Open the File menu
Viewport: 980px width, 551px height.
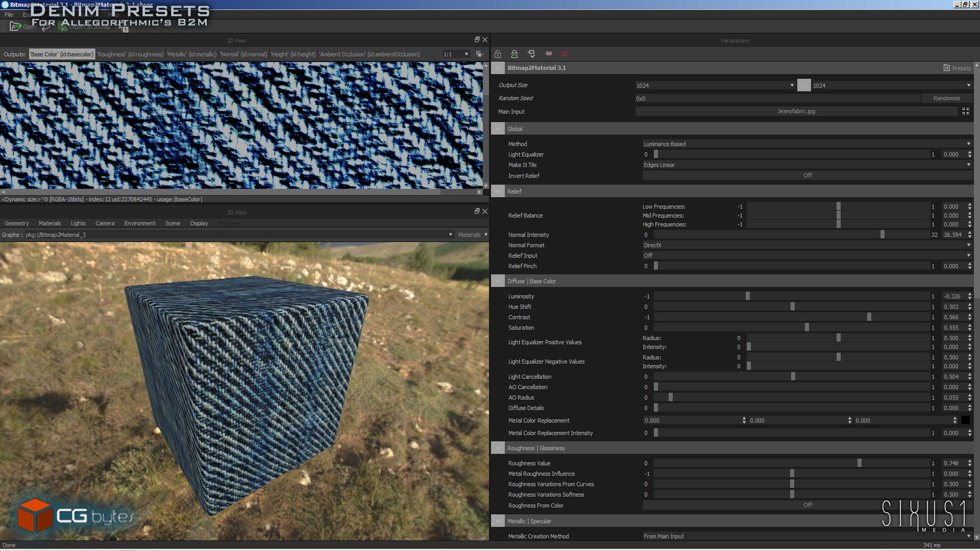(x=9, y=15)
